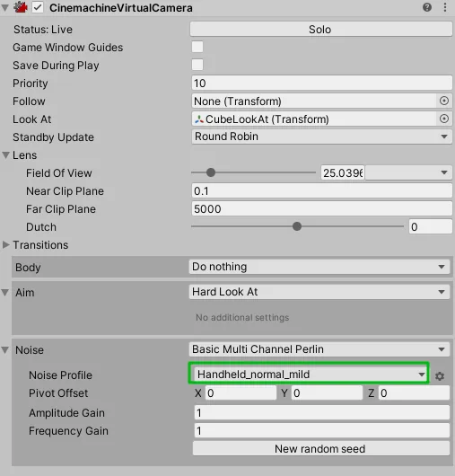Click the Field Of View slider handle
Image resolution: width=455 pixels, height=476 pixels.
coord(211,172)
